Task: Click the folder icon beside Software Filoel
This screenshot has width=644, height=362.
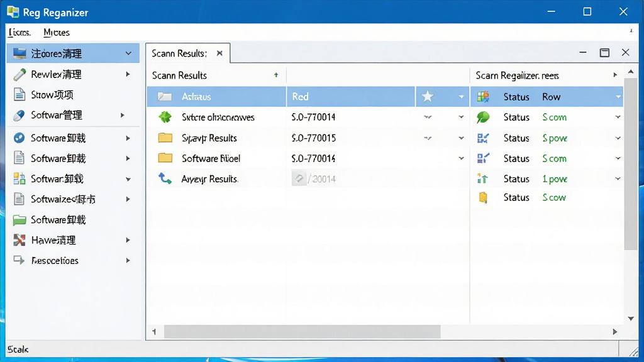Action: pos(165,158)
